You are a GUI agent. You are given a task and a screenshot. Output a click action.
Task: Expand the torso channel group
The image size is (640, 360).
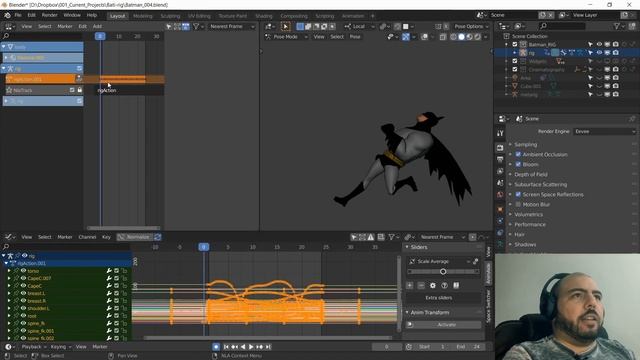tap(9, 271)
